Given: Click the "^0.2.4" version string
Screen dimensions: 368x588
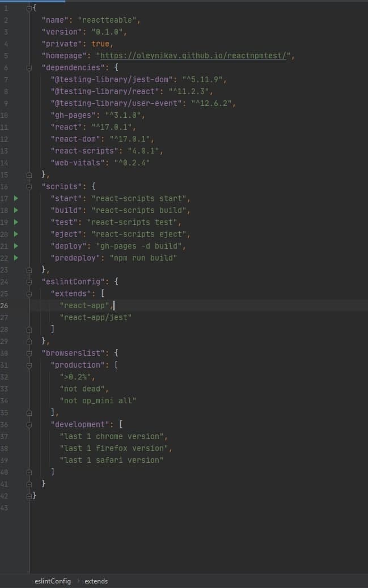Looking at the screenshot, I should [x=132, y=163].
